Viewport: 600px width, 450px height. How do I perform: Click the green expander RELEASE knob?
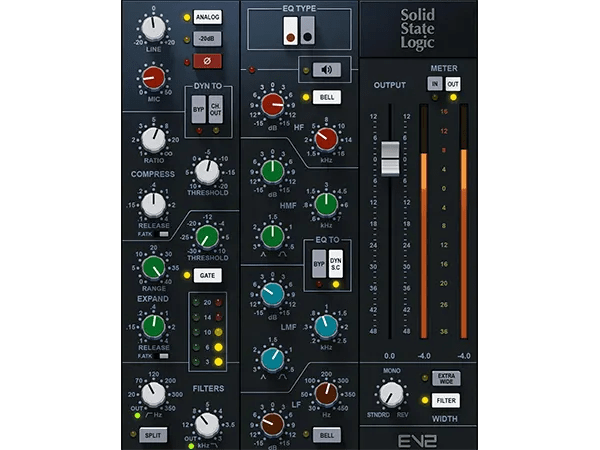pos(153,326)
